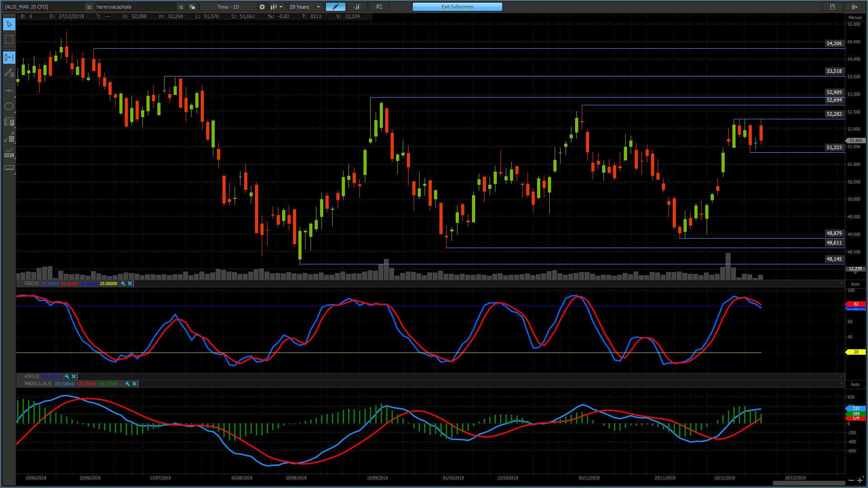Screen dimensions: 868x488
Task: Select the arrow pointer tool
Action: [x=9, y=24]
